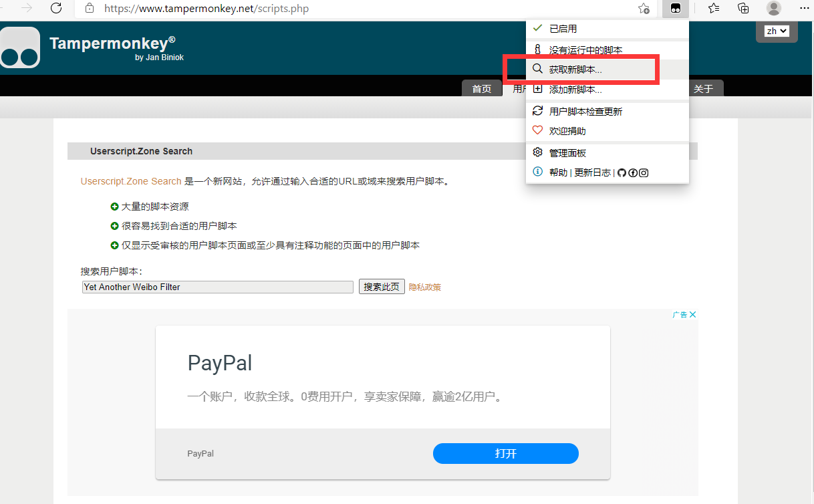Click the small PayPal label in ad footer

pyautogui.click(x=200, y=453)
